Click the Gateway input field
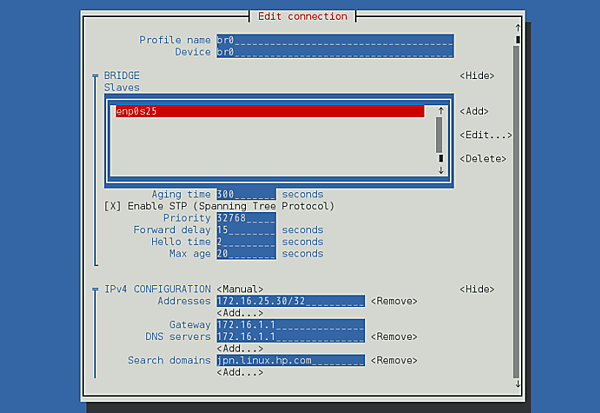 click(x=290, y=325)
